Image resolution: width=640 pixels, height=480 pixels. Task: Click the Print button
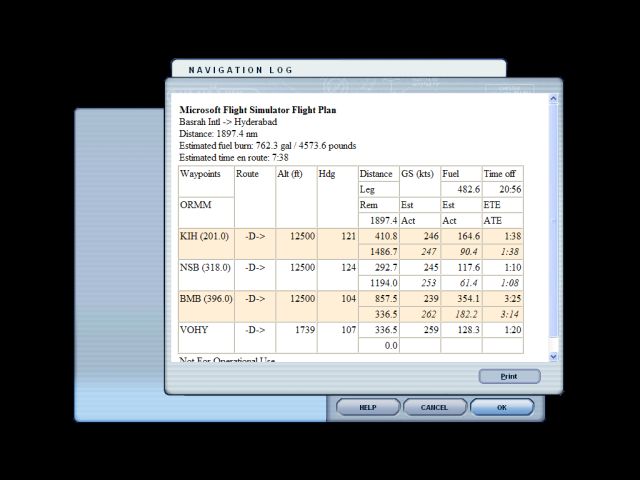509,377
